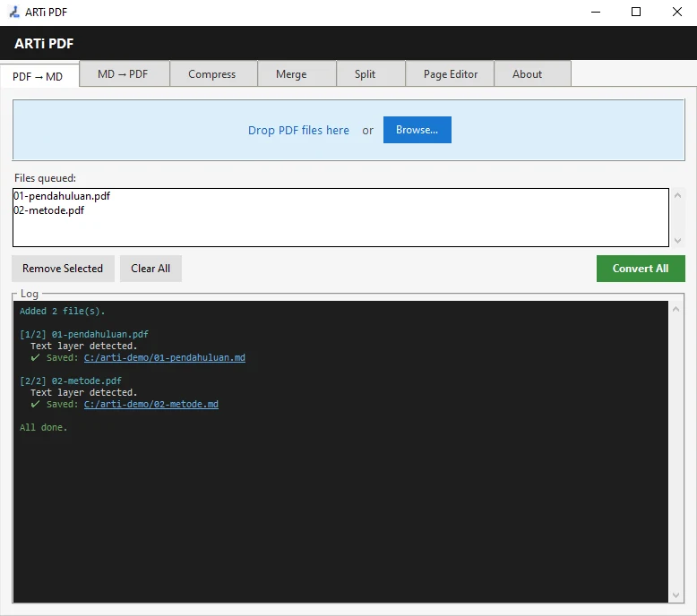This screenshot has width=697, height=616.
Task: Click the Browse... button
Action: (417, 130)
